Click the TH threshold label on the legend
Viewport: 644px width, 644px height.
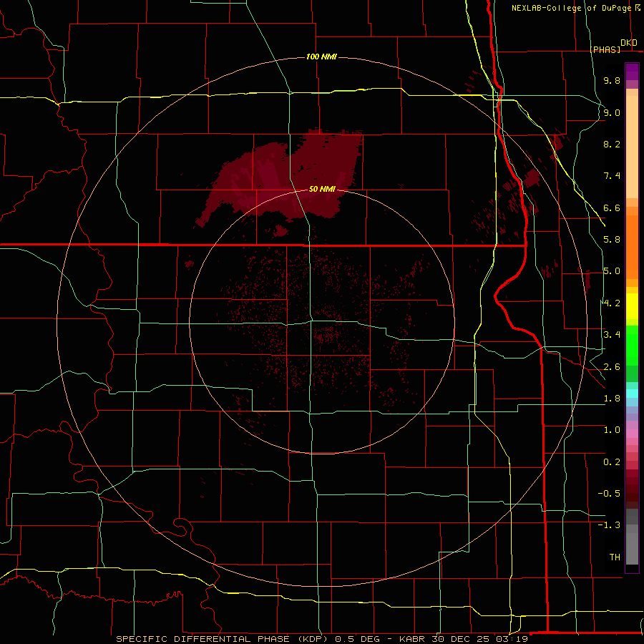(x=615, y=557)
